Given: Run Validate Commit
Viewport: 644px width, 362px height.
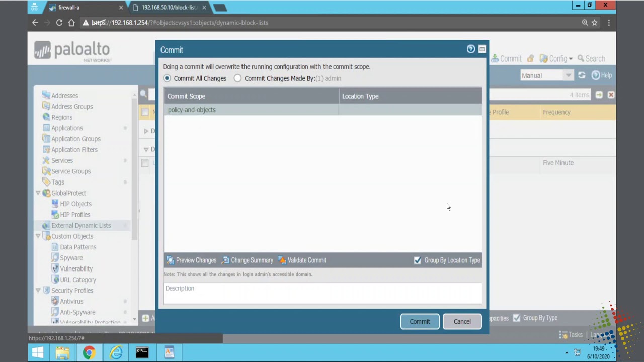Looking at the screenshot, I should pos(302,260).
